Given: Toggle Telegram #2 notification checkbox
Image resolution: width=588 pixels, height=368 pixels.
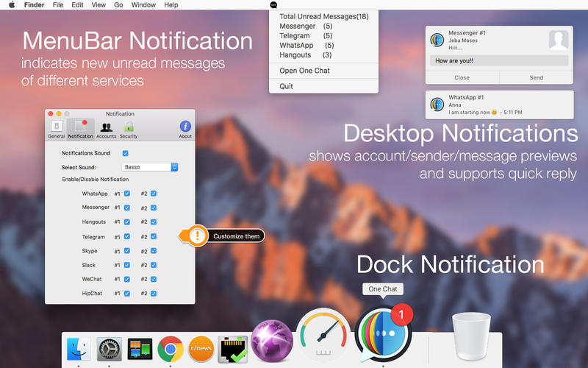Looking at the screenshot, I should 154,236.
